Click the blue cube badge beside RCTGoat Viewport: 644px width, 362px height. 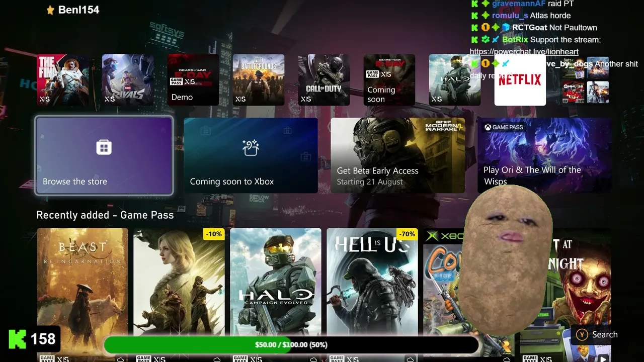pos(506,28)
